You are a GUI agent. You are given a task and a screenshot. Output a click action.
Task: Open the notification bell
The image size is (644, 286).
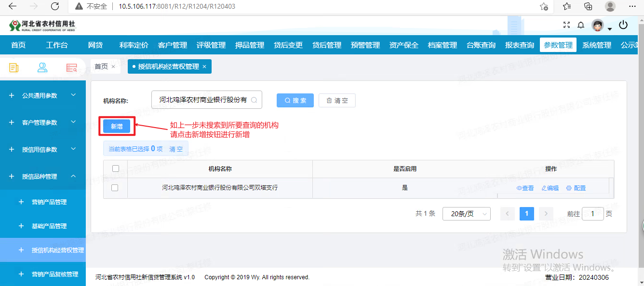point(580,25)
